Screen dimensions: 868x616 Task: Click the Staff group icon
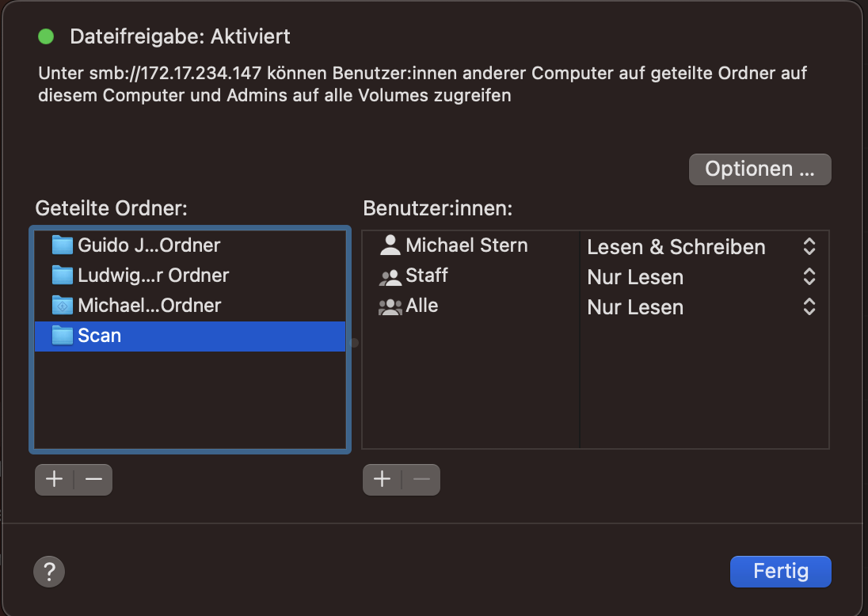(x=390, y=276)
